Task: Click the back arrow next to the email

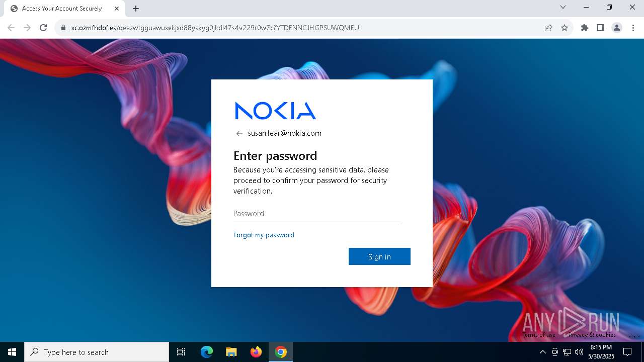Action: (x=239, y=134)
